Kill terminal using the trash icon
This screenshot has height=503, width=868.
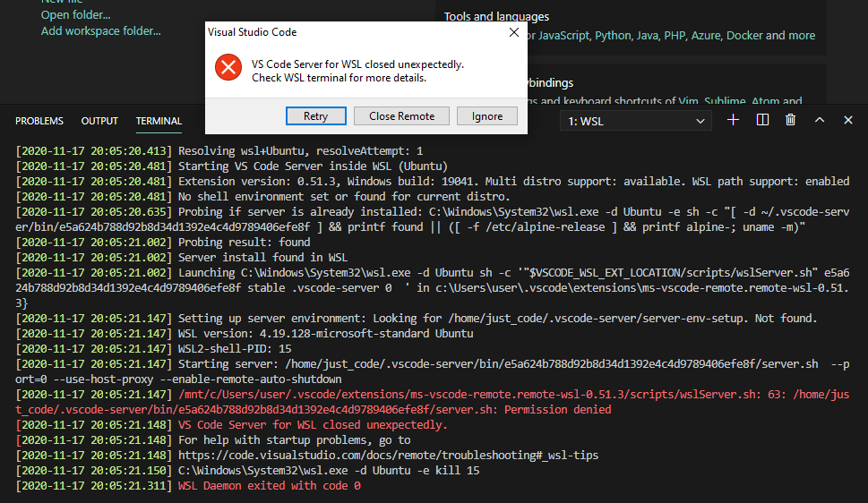(790, 120)
